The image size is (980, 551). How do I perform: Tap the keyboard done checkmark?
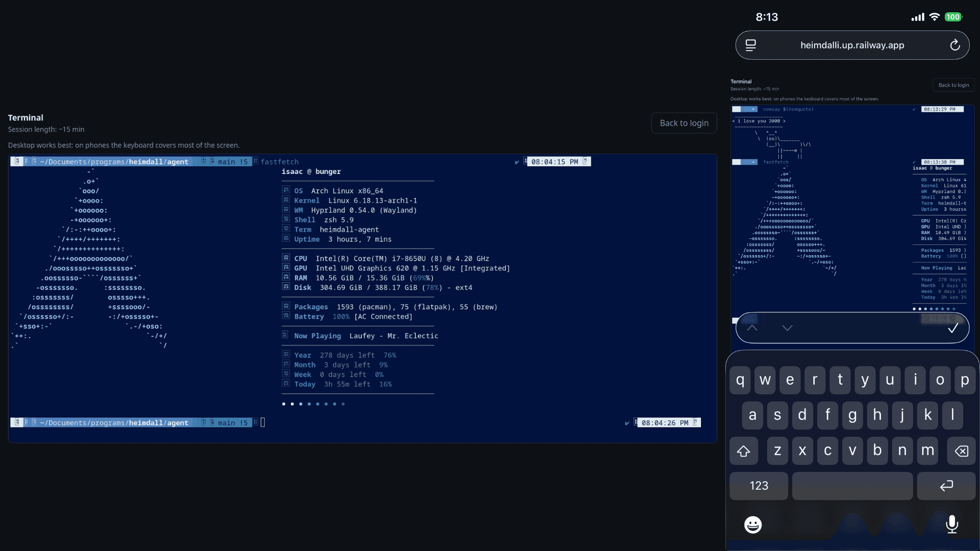click(x=953, y=328)
